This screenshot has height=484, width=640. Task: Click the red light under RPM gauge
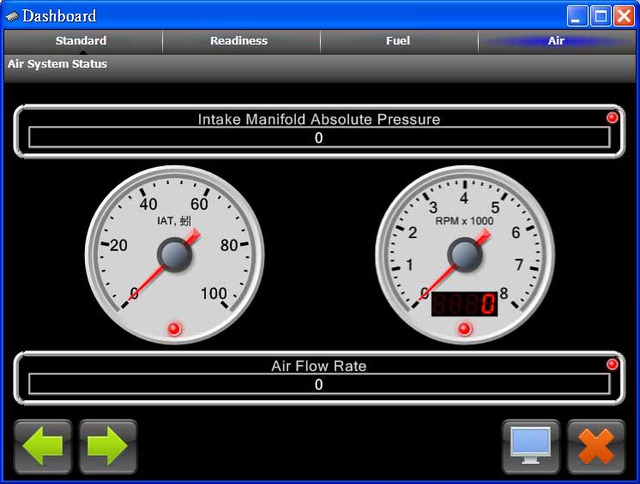(x=464, y=329)
